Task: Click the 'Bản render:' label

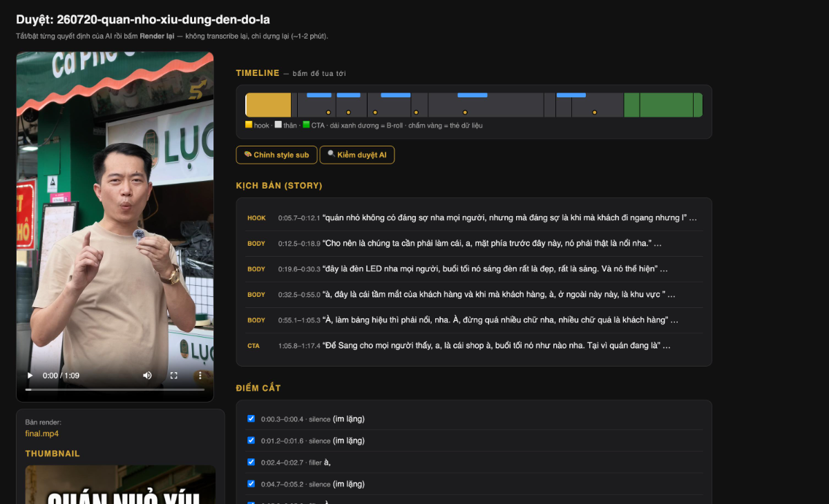Action: (x=44, y=422)
